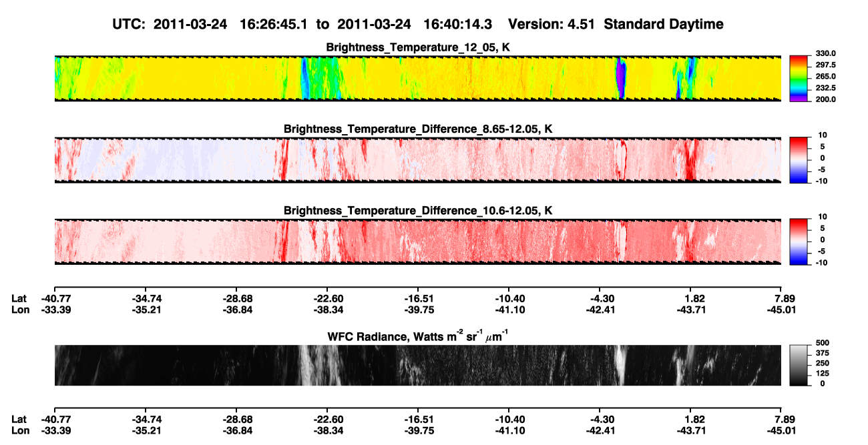Click the 'Brightness_Temperature_12_05, K' panel title
Screen dimensions: 868x445
418,47
